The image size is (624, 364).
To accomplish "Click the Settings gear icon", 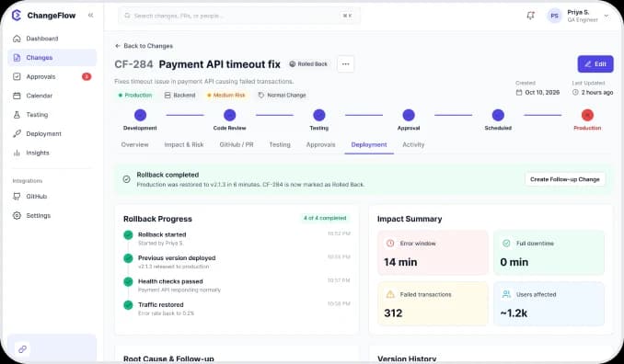I will [x=17, y=215].
